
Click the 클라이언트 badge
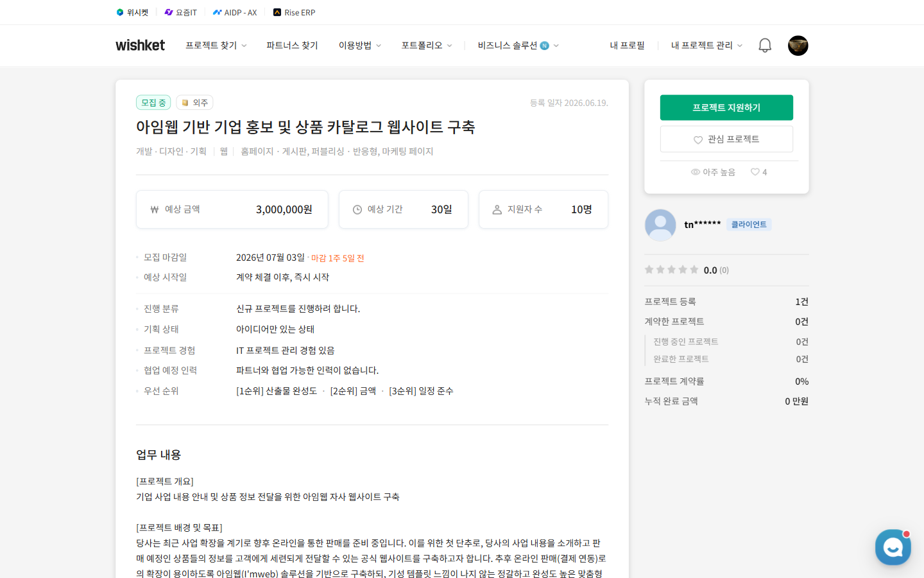(x=749, y=224)
